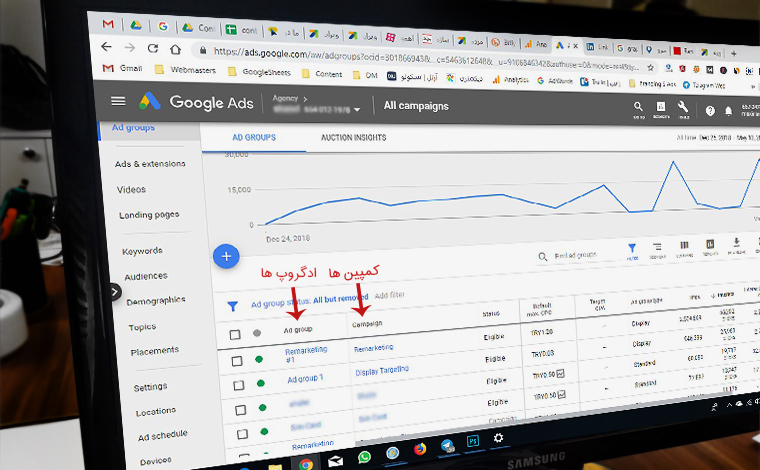Click the Google Ads logo
760x470 pixels.
point(150,101)
